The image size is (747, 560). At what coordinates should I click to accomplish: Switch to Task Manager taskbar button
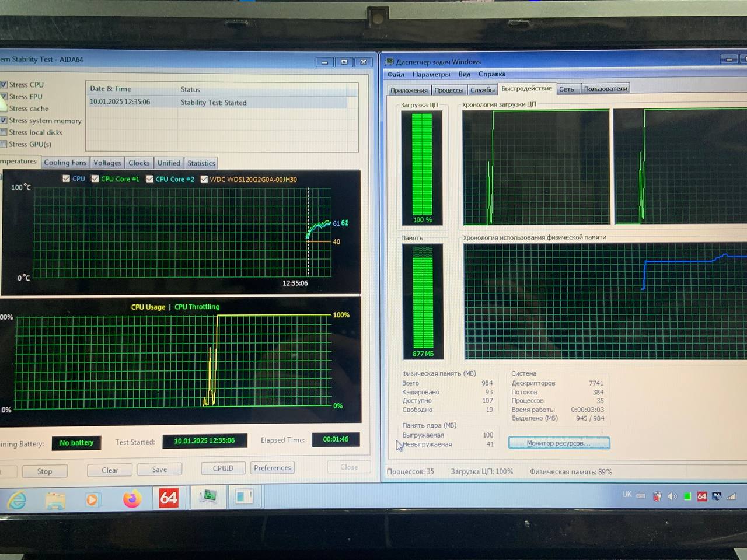pos(209,497)
